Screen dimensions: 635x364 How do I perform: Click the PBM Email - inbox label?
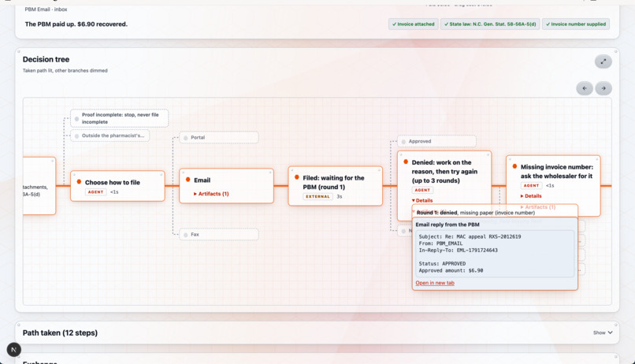tap(46, 9)
